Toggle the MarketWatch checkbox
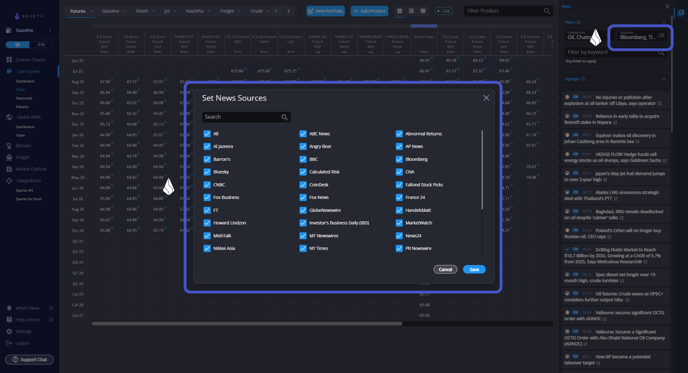688x373 pixels. point(399,223)
